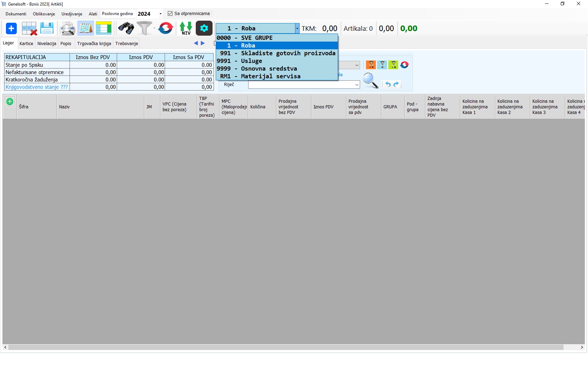Click the Nefakturisane otpremnice row label
The width and height of the screenshot is (588, 367).
[x=35, y=72]
